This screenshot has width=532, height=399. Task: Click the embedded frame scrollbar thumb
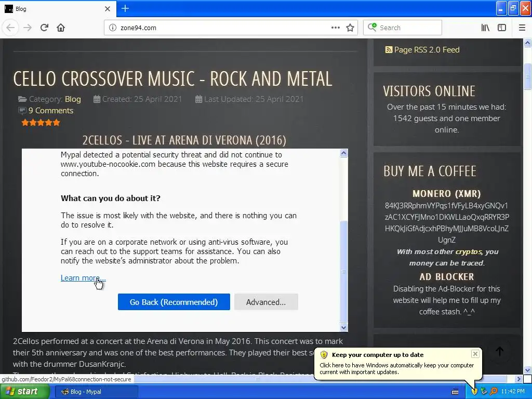click(x=343, y=271)
